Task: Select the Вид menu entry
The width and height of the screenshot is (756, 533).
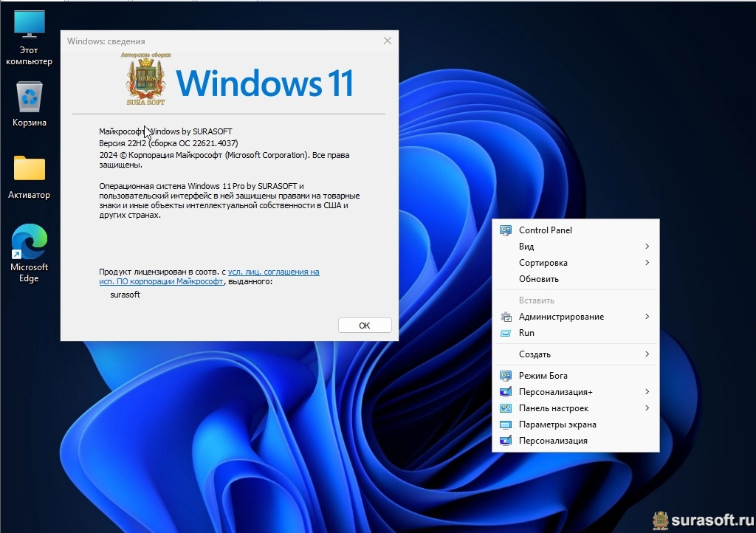Action: tap(576, 247)
